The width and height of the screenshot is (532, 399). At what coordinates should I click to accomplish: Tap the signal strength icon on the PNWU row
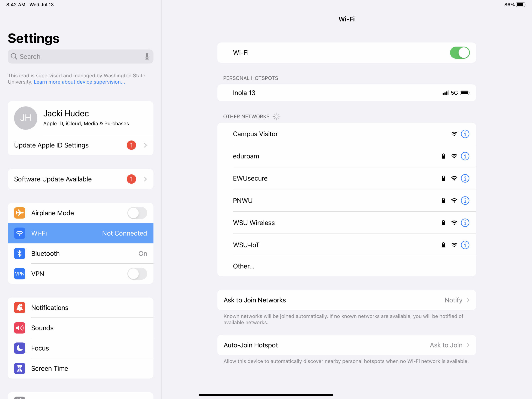coord(454,200)
